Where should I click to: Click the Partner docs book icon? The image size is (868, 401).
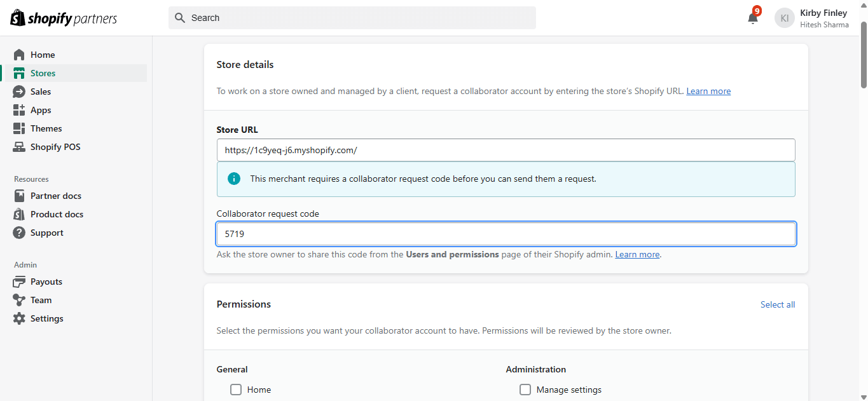pos(19,196)
